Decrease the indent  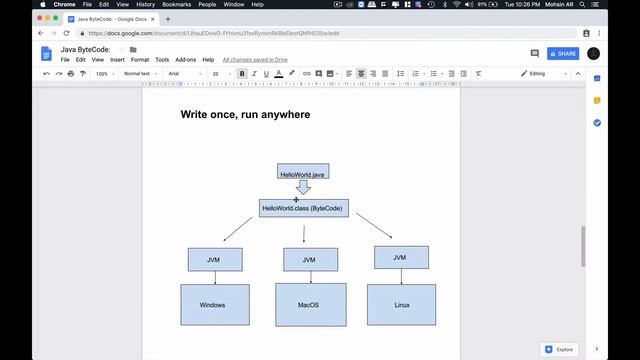[x=451, y=74]
